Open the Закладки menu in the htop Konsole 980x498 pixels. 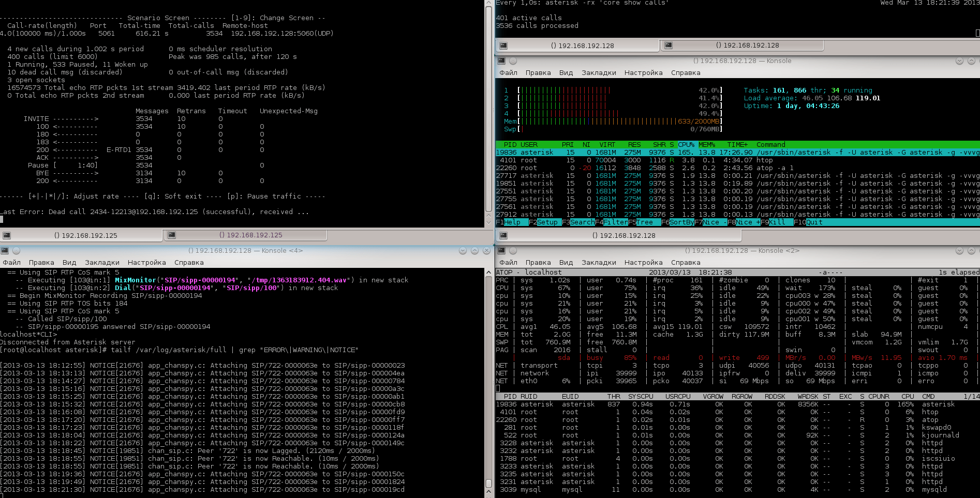(x=599, y=73)
